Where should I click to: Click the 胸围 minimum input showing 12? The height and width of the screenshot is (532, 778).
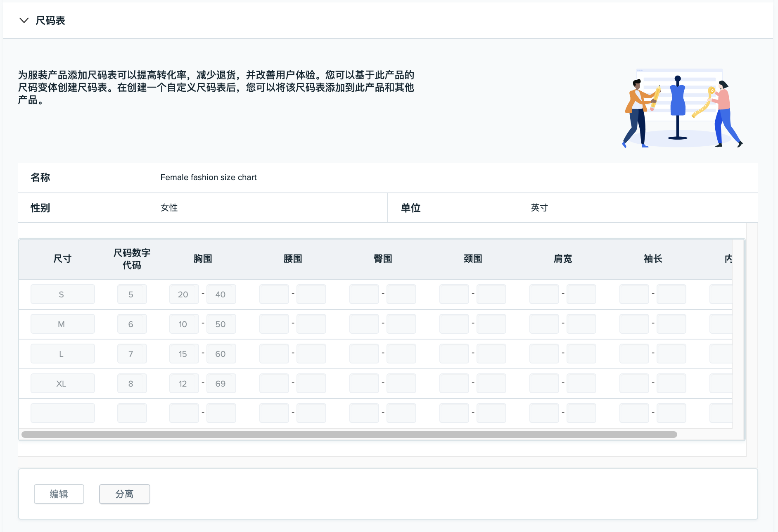pyautogui.click(x=184, y=383)
